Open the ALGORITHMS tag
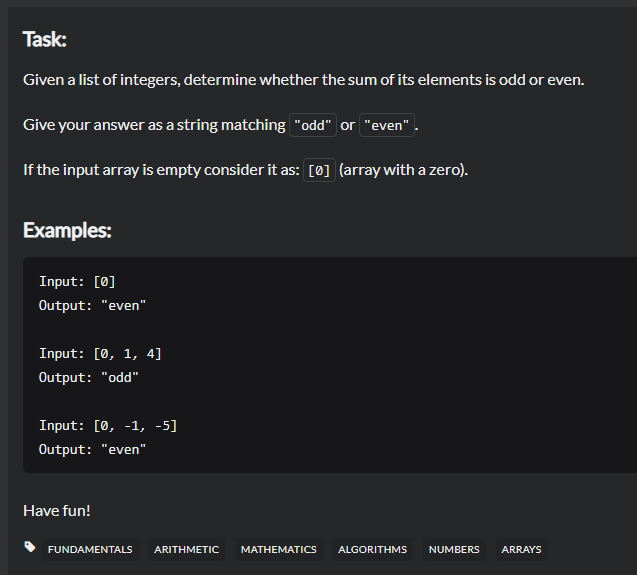Image resolution: width=637 pixels, height=575 pixels. click(x=373, y=549)
